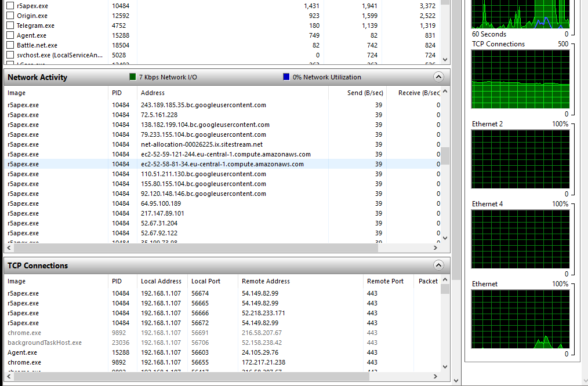Click scroll-down arrow in TCP Connections list
The height and width of the screenshot is (386, 588).
point(445,366)
